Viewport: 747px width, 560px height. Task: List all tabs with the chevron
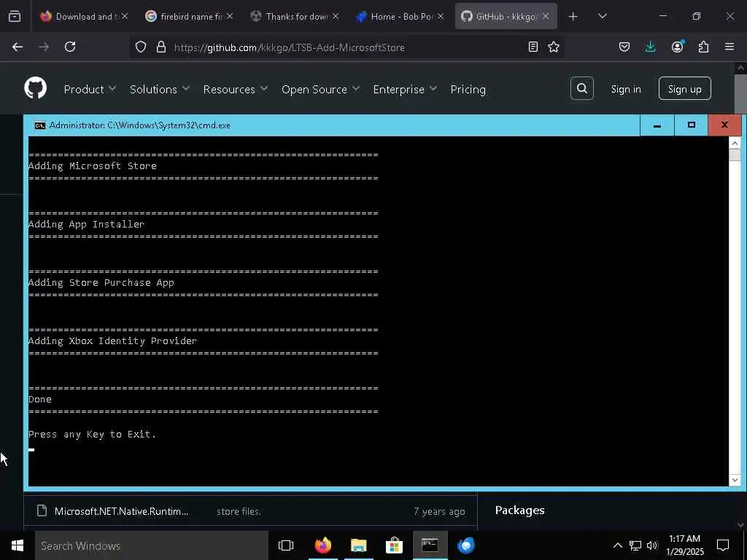[x=602, y=16]
